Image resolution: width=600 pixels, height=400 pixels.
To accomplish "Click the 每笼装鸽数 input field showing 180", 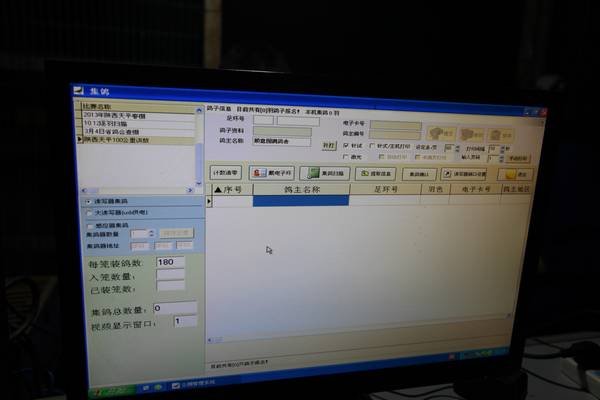I will pos(171,262).
